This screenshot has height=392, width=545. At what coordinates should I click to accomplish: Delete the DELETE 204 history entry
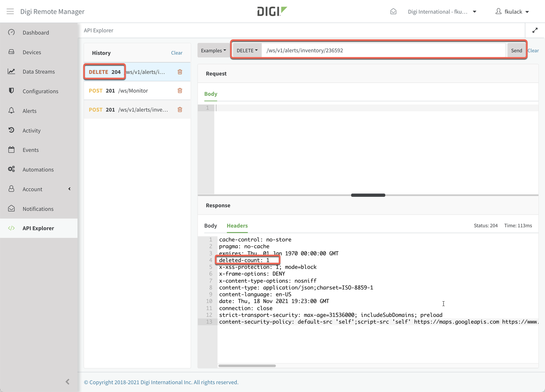tap(180, 72)
